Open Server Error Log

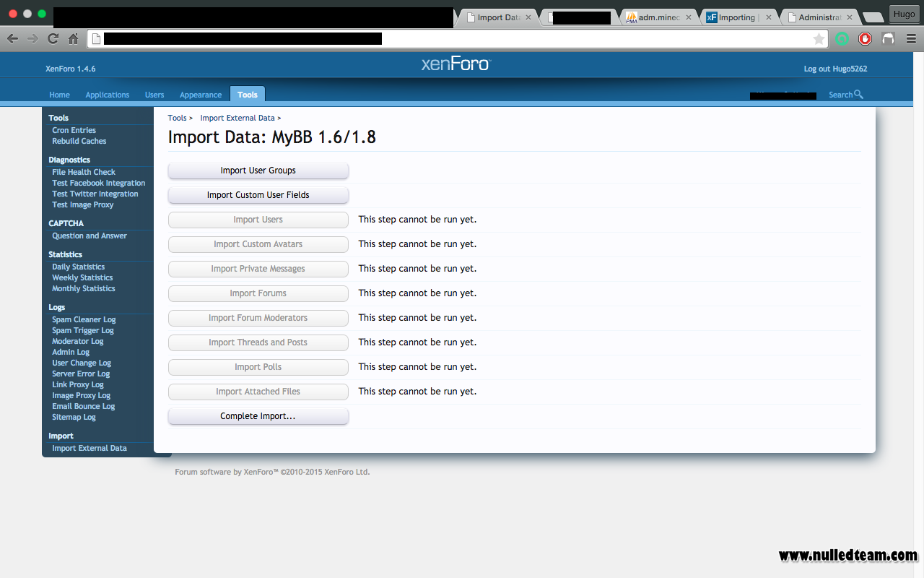81,374
